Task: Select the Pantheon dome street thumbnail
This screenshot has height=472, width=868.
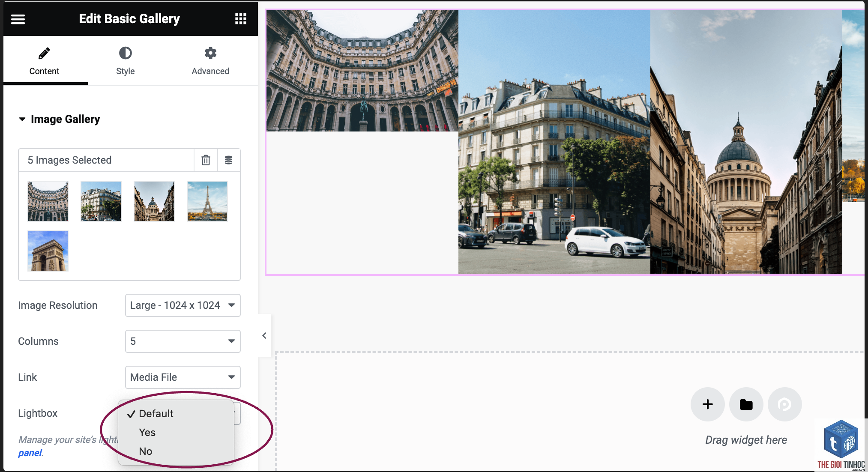Action: coord(154,201)
